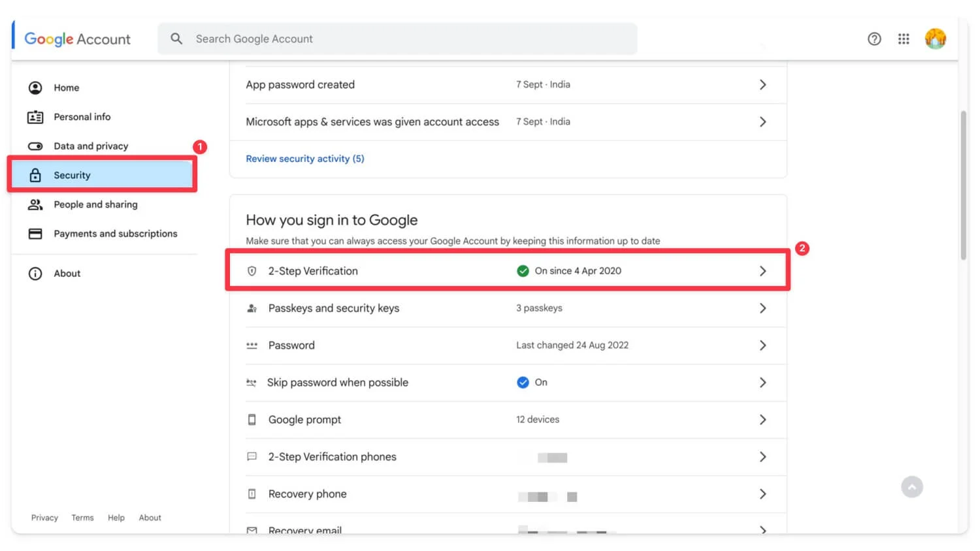This screenshot has width=980, height=551.
Task: Click the Personal info card icon
Action: click(35, 117)
